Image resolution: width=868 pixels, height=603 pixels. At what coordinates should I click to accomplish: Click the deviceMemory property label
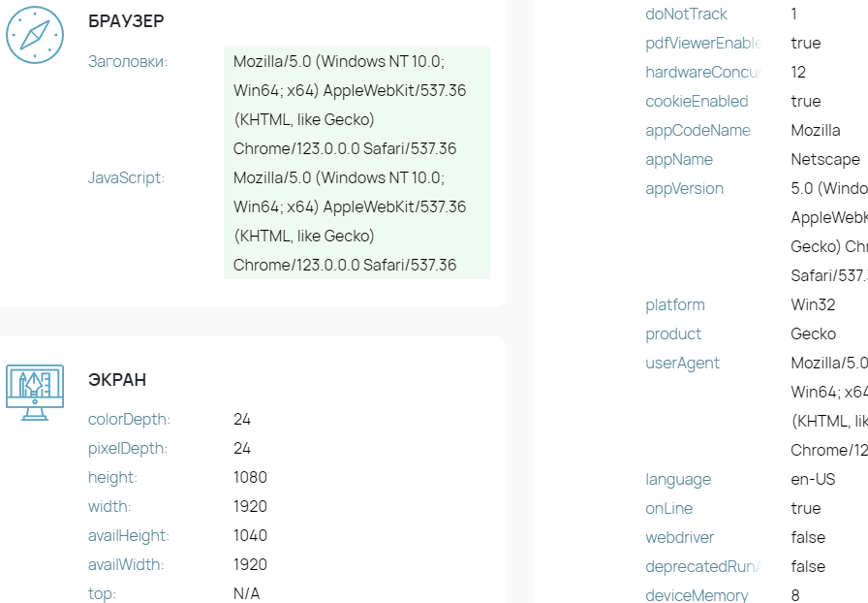pos(697,596)
